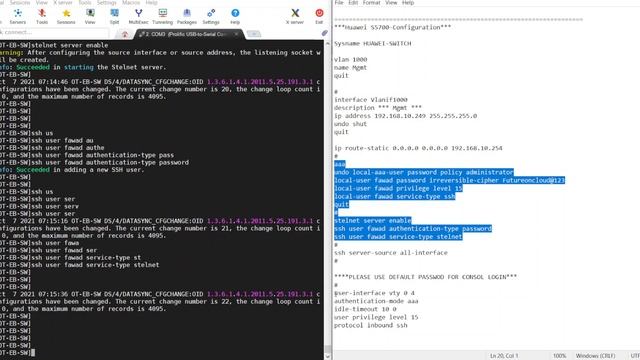
Task: Click the home tab icon in MobaXterm
Action: click(x=125, y=34)
